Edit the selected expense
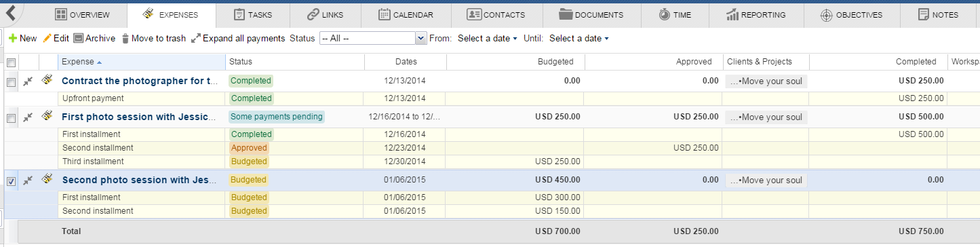 click(56, 39)
